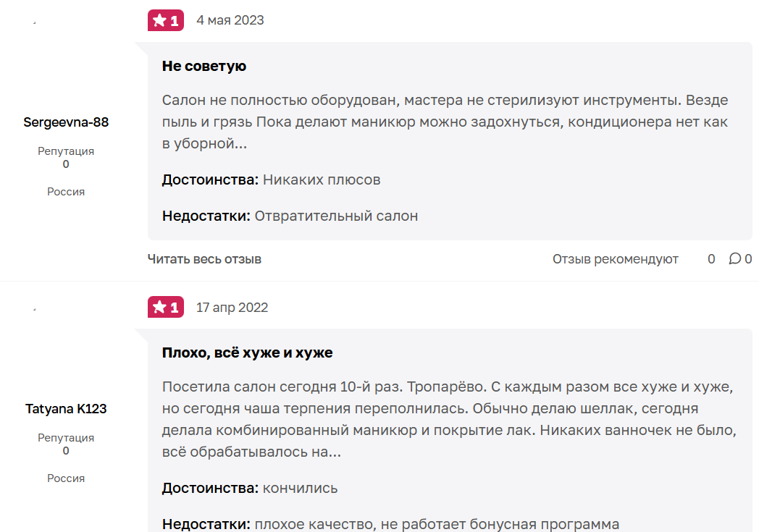Click the date 17 апр 2022
The width and height of the screenshot is (759, 532).
(x=232, y=308)
